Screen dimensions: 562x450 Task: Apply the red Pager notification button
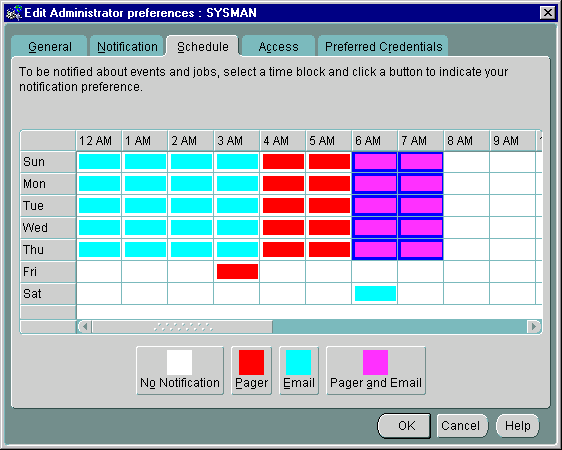pos(251,370)
